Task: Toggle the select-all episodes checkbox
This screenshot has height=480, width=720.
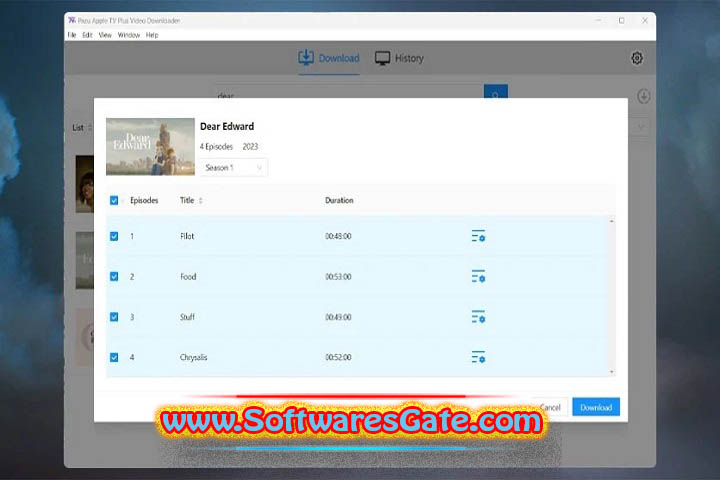Action: pyautogui.click(x=114, y=200)
